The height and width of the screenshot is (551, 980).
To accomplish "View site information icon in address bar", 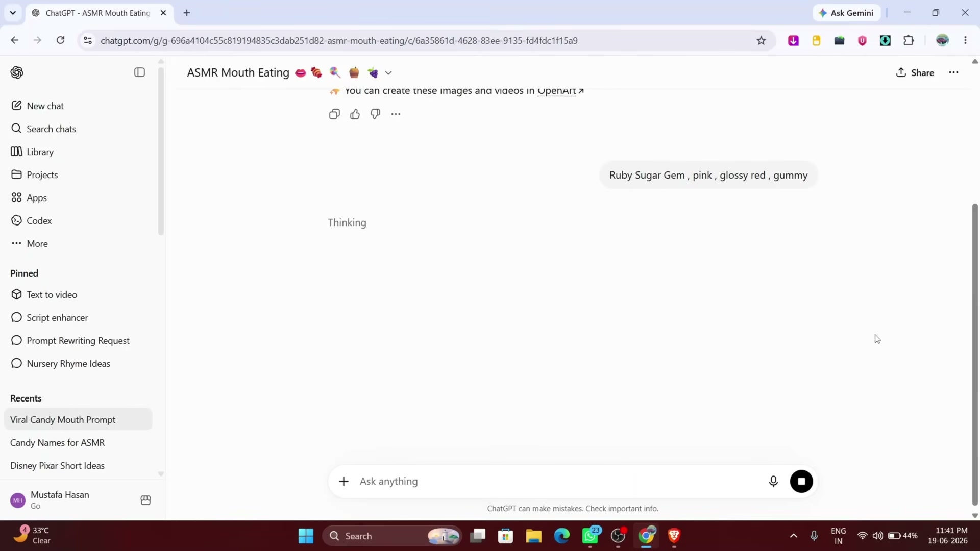I will tap(88, 40).
